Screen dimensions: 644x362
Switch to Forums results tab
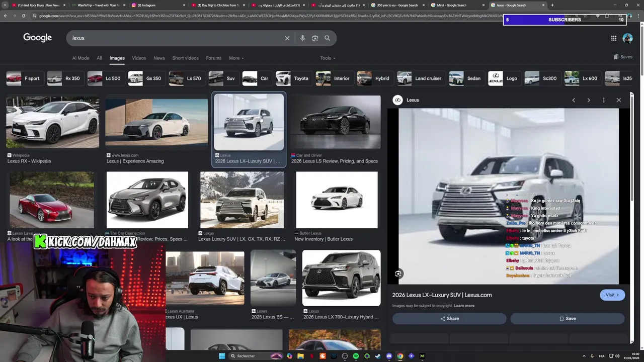214,58
